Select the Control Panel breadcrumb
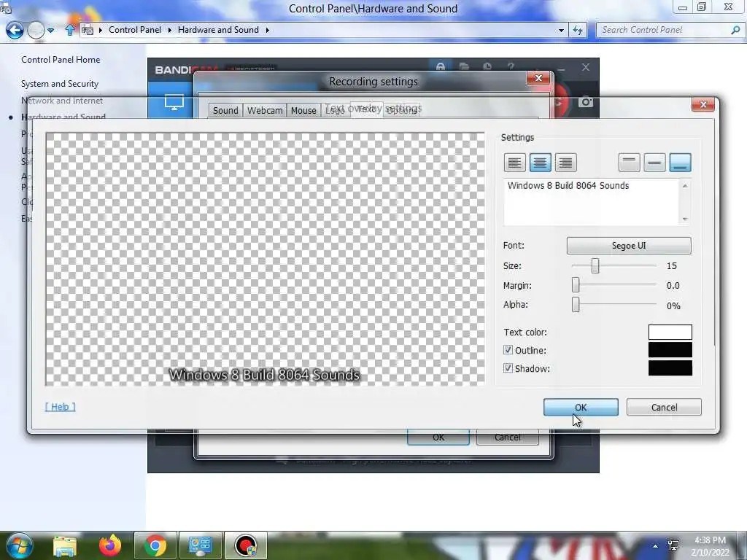747x560 pixels. click(x=135, y=30)
